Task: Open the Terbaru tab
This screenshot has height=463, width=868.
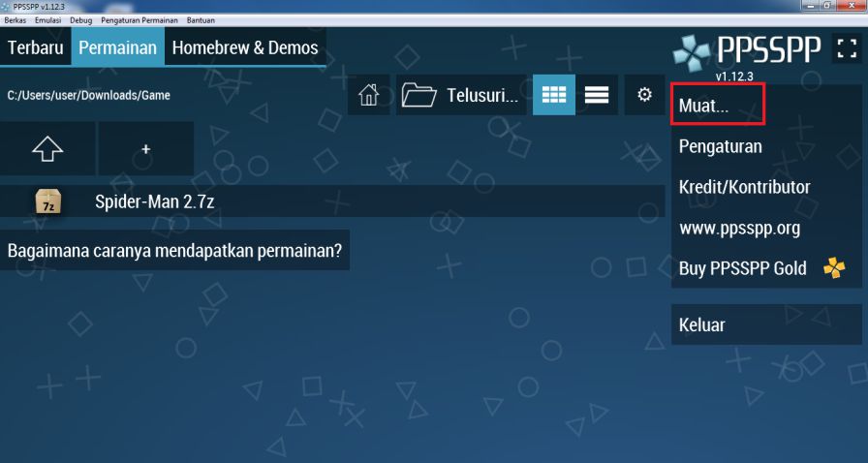Action: (x=36, y=47)
